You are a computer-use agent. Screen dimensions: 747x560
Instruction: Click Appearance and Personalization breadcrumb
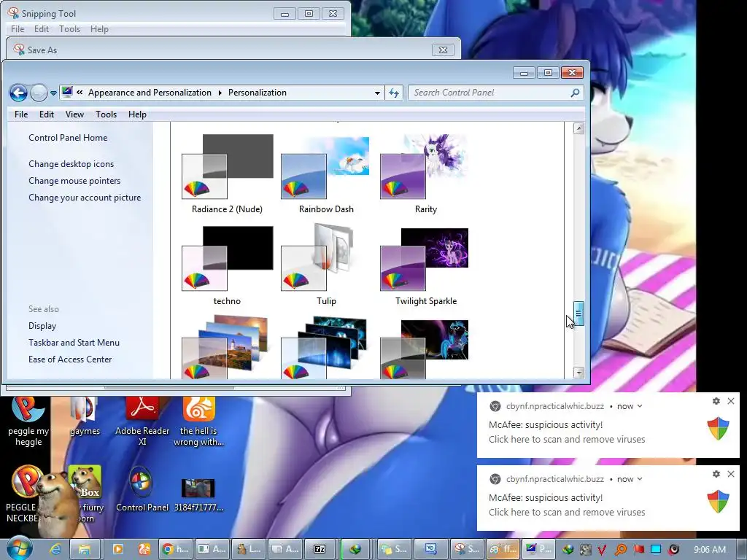(150, 93)
